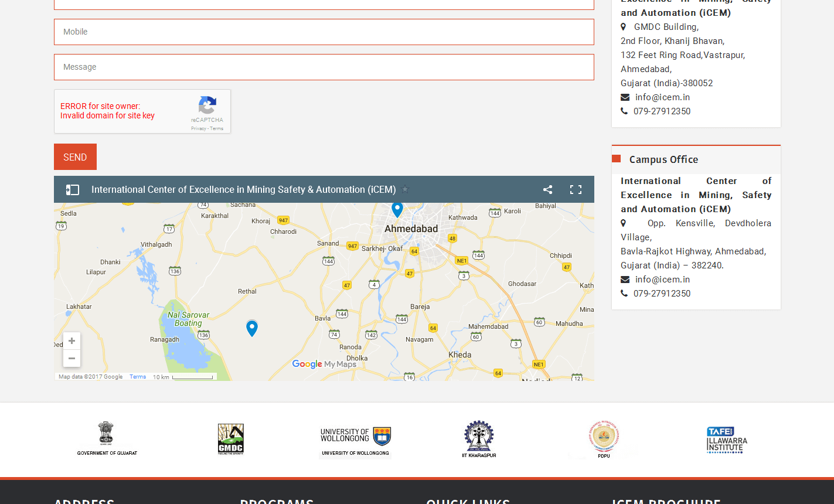Click the Vithalgadh label on the map
834x504 pixels.
pyautogui.click(x=156, y=244)
